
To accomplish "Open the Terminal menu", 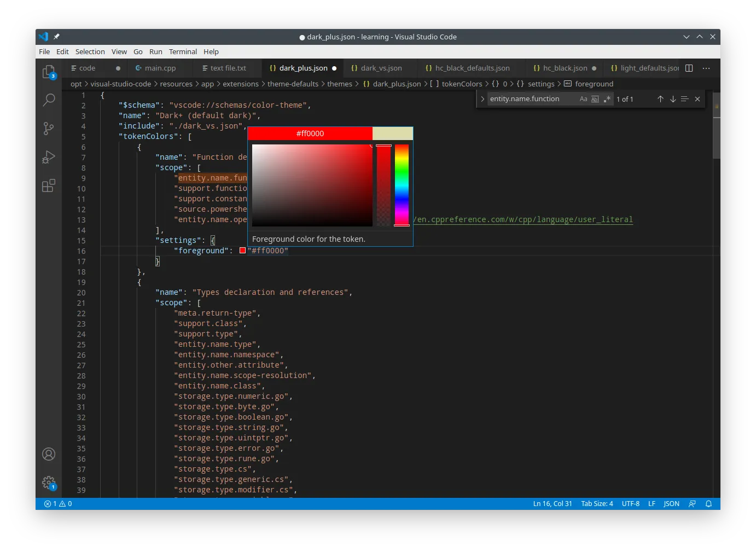I will [183, 52].
